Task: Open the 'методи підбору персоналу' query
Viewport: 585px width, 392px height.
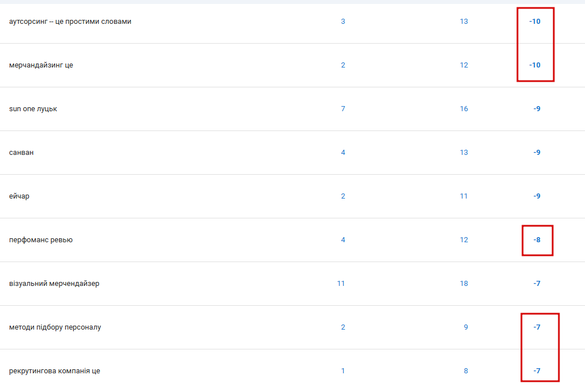Action: 55,327
